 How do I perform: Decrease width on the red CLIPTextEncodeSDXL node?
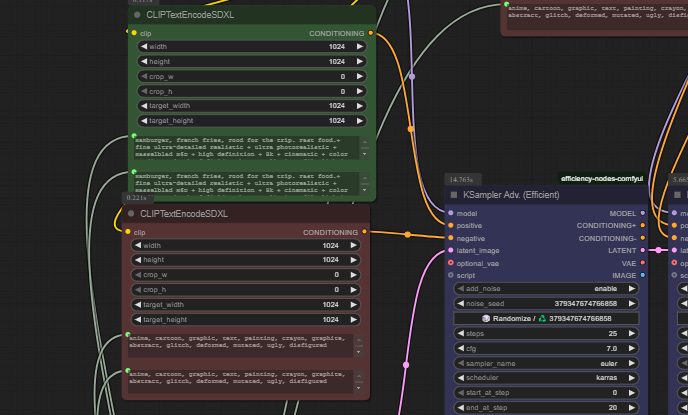pyautogui.click(x=138, y=245)
